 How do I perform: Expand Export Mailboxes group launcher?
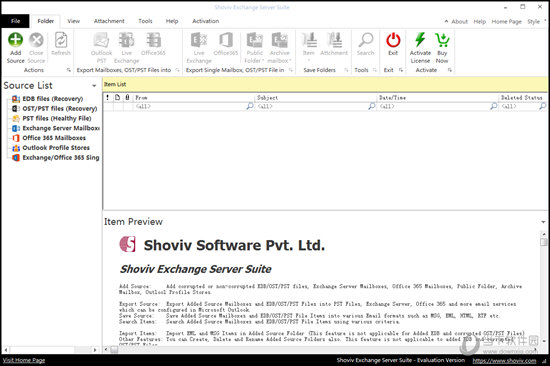pyautogui.click(x=177, y=70)
